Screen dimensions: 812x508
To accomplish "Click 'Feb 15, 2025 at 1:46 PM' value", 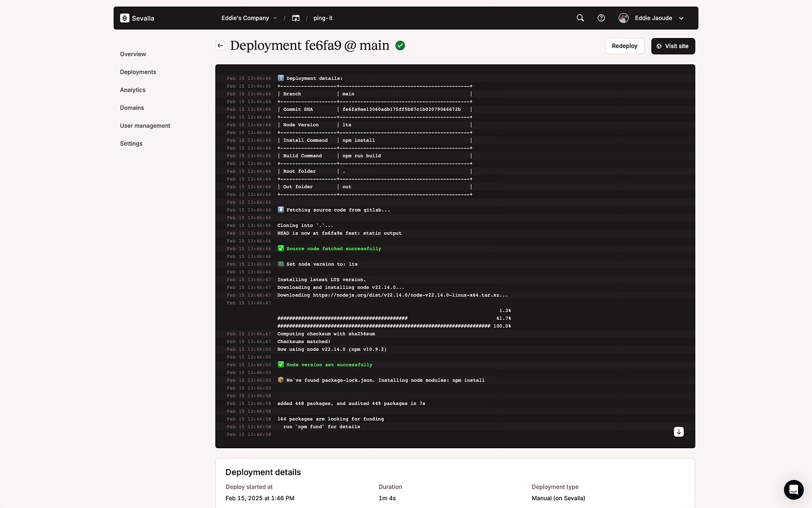I will pyautogui.click(x=260, y=498).
